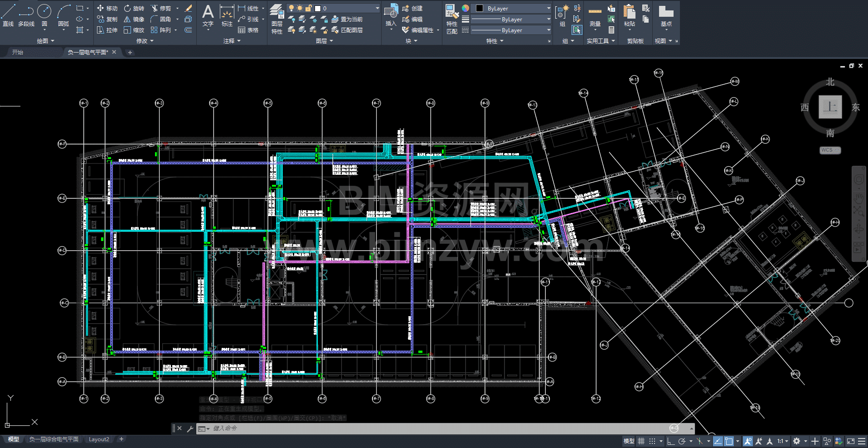This screenshot has height=448, width=868.
Task: Select the Text (文字) annotation tool
Action: point(208,16)
